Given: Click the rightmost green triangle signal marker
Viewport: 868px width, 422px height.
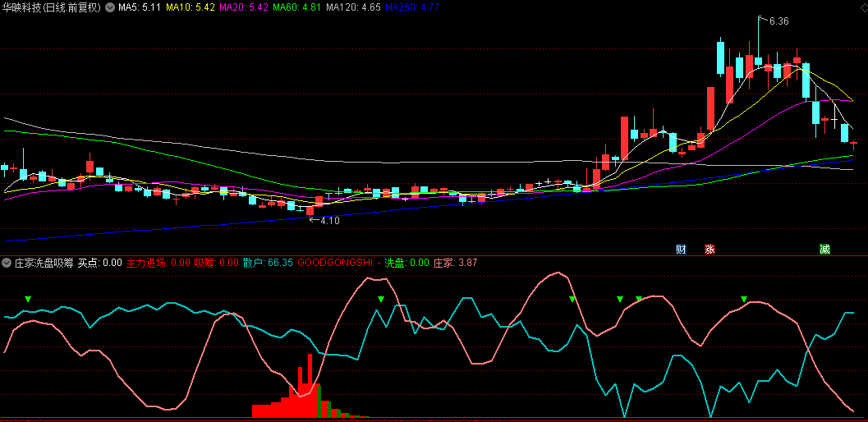Looking at the screenshot, I should 744,300.
